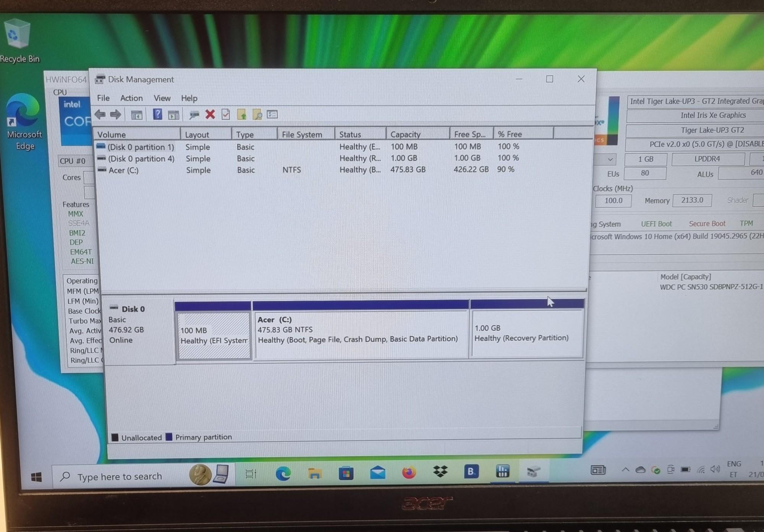
Task: Sort by the Layout column header
Action: (206, 134)
